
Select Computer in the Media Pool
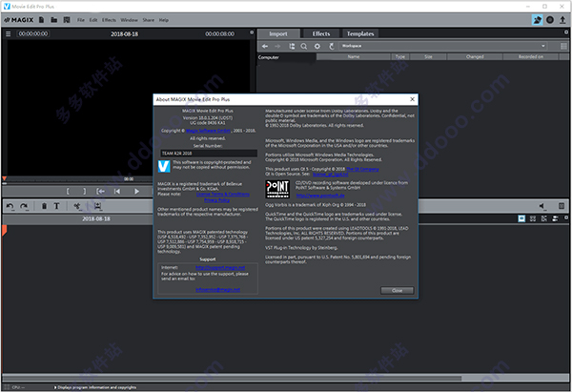pyautogui.click(x=269, y=57)
